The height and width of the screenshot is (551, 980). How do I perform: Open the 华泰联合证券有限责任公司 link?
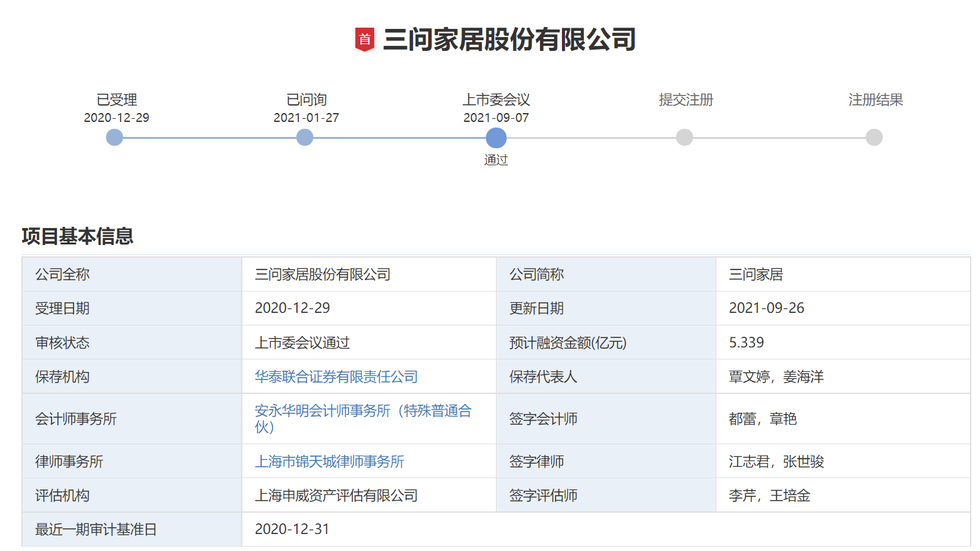point(337,376)
